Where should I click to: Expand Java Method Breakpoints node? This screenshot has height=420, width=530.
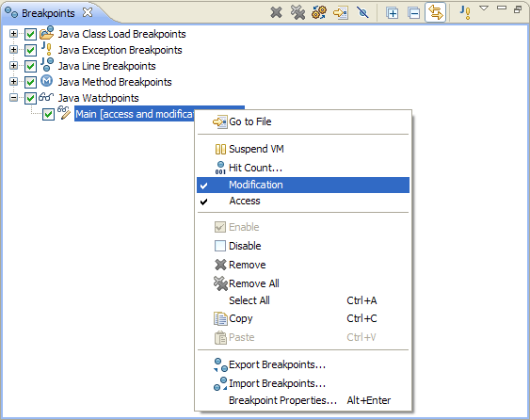pos(13,82)
